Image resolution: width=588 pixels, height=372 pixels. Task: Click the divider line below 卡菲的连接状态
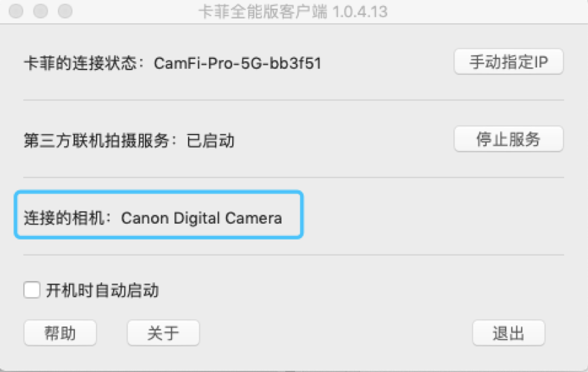(294, 100)
